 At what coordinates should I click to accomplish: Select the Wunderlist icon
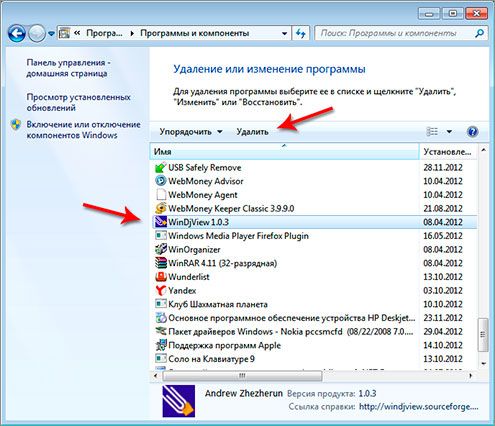tap(161, 277)
